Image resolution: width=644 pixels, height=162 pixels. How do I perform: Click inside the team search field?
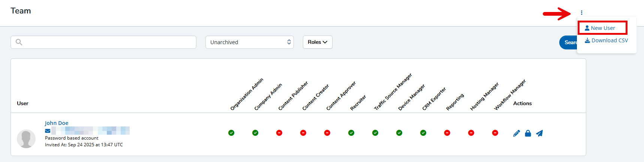click(109, 42)
